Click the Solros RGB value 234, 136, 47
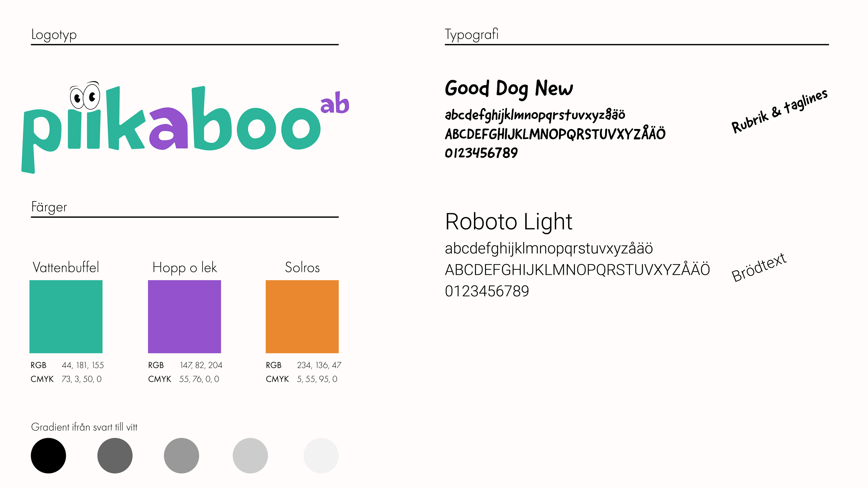Viewport: 868px width, 488px height. 319,365
